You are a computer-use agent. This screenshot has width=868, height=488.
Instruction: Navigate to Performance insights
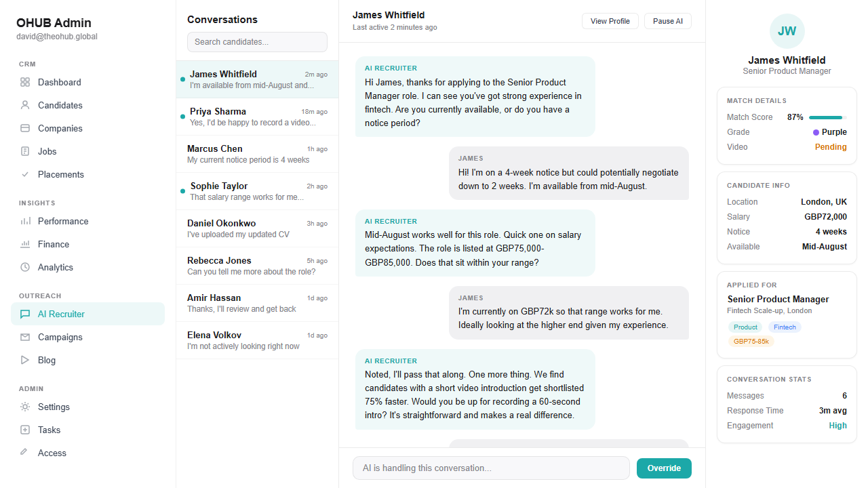[87, 221]
